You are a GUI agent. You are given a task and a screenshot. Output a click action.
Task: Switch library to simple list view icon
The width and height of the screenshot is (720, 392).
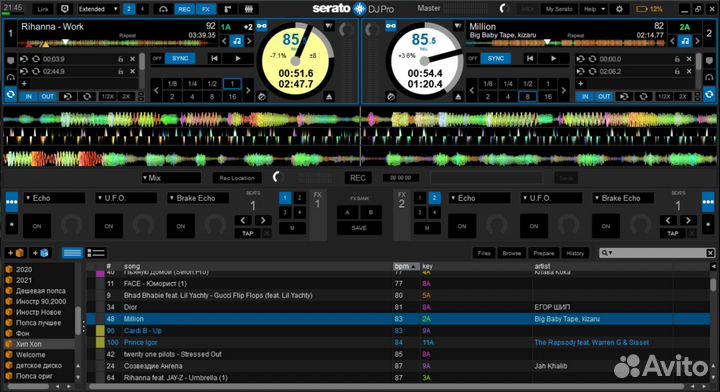72,253
